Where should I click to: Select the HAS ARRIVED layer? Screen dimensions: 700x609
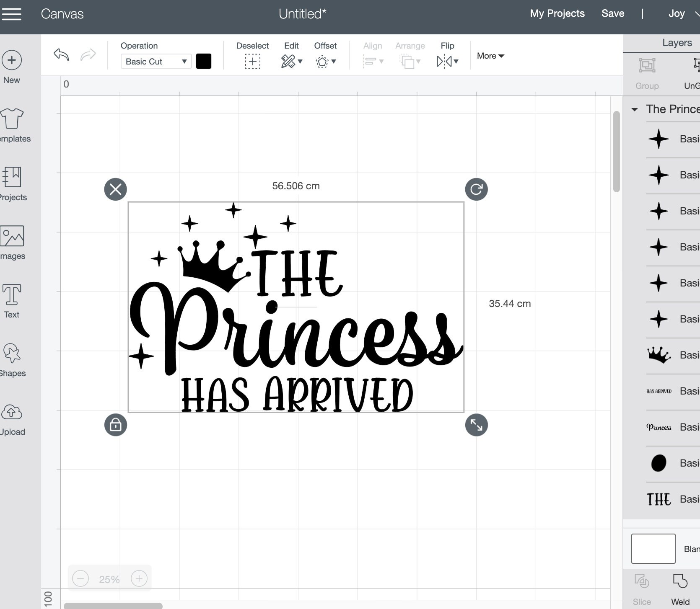point(673,391)
